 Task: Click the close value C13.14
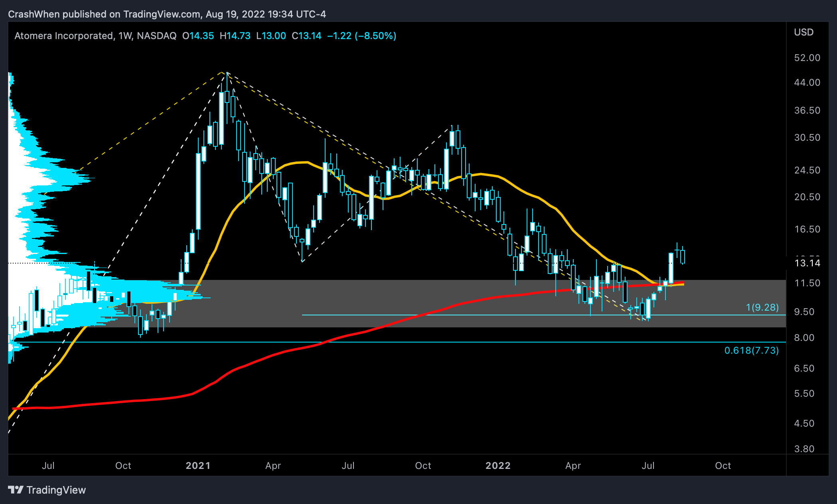click(x=306, y=36)
